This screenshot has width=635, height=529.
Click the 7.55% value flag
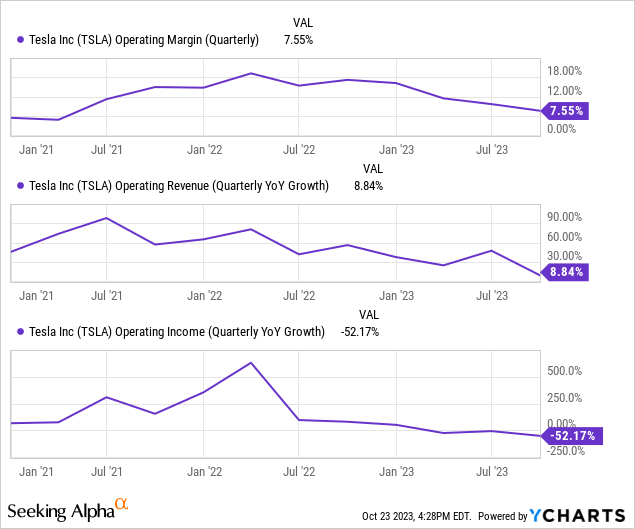[x=563, y=111]
